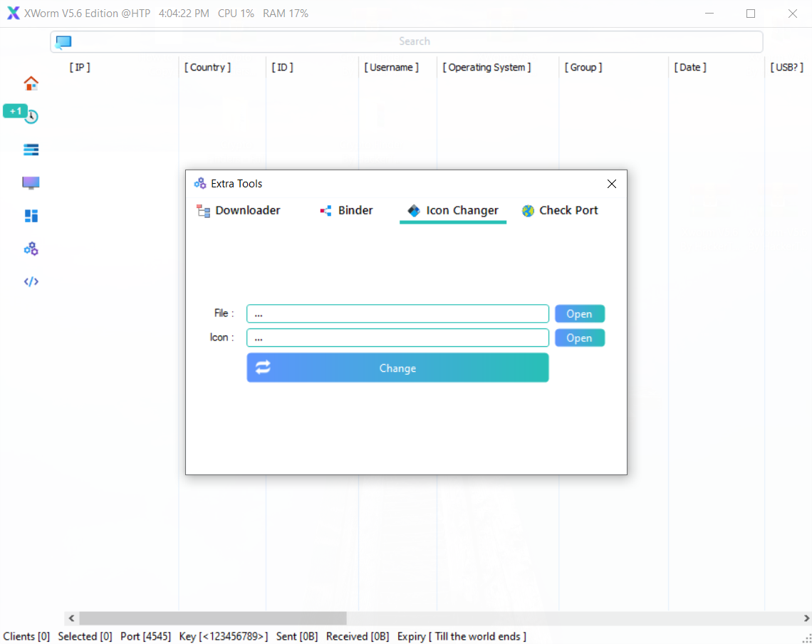Image resolution: width=812 pixels, height=644 pixels.
Task: Click Open button beside the Icon field
Action: coord(580,338)
